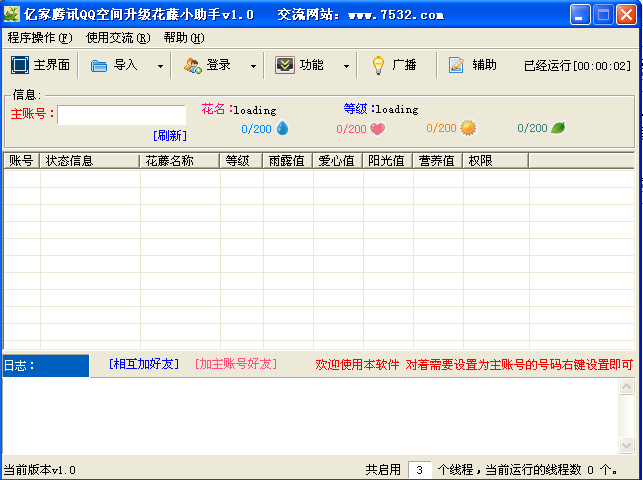This screenshot has width=643, height=480.
Task: Open the 程序操作(F) menu
Action: (x=40, y=38)
